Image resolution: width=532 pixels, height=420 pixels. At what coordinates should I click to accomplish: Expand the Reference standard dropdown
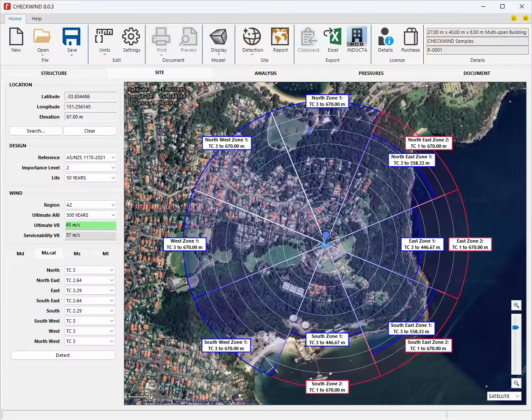90,157
